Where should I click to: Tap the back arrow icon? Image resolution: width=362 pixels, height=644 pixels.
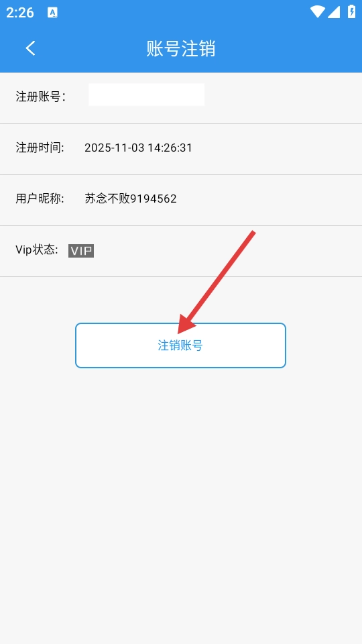pos(30,48)
